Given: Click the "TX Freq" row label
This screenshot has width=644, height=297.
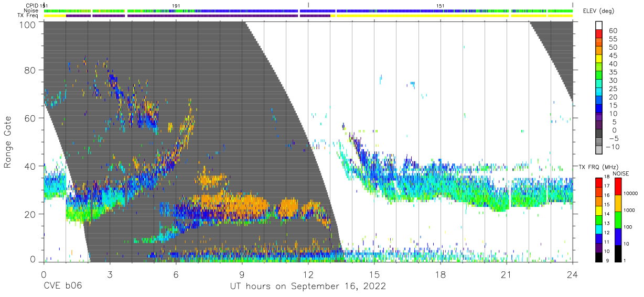Looking at the screenshot, I should pyautogui.click(x=29, y=16).
